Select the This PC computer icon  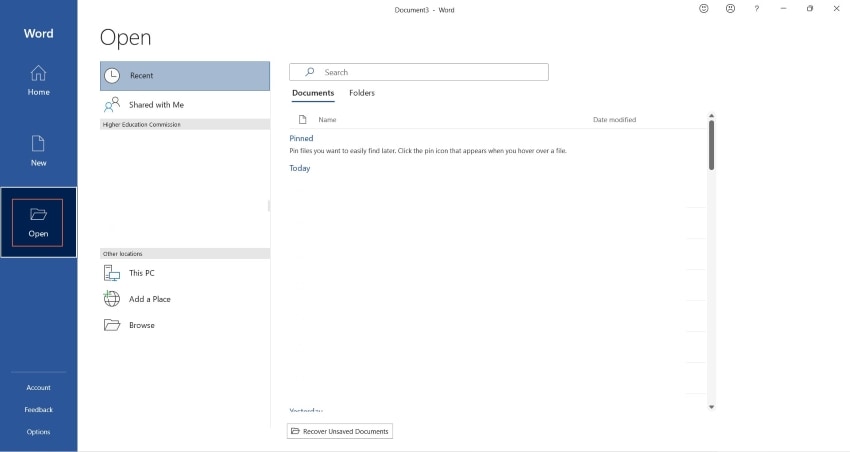tap(112, 273)
